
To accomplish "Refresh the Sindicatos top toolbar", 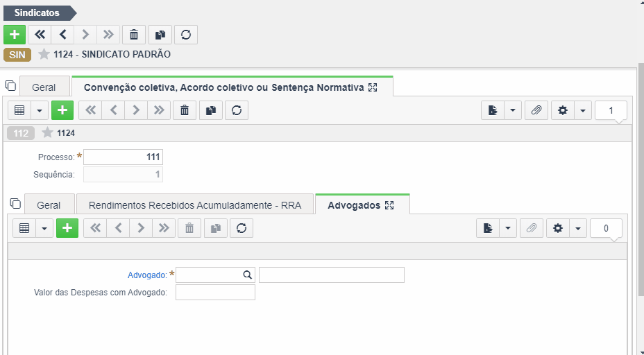I will (x=186, y=35).
